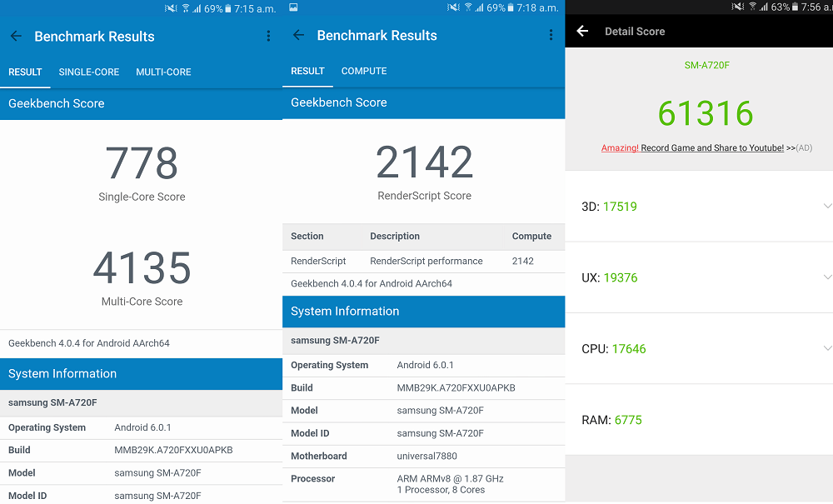This screenshot has width=833, height=504.
Task: Tap the 'RenderScript performance' description cell
Action: click(426, 262)
